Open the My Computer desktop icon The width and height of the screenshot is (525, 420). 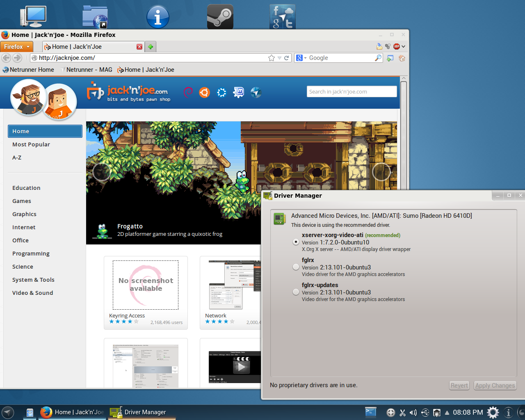coord(33,17)
